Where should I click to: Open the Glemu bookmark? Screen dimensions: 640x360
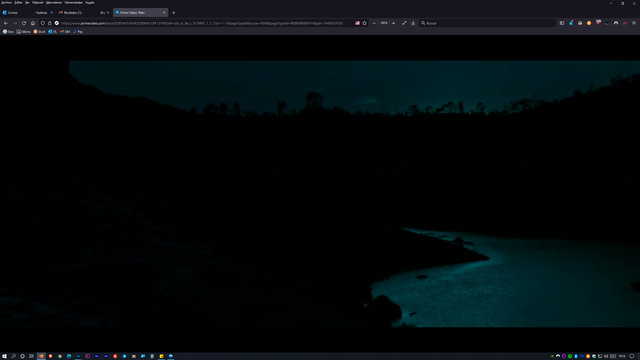click(24, 31)
